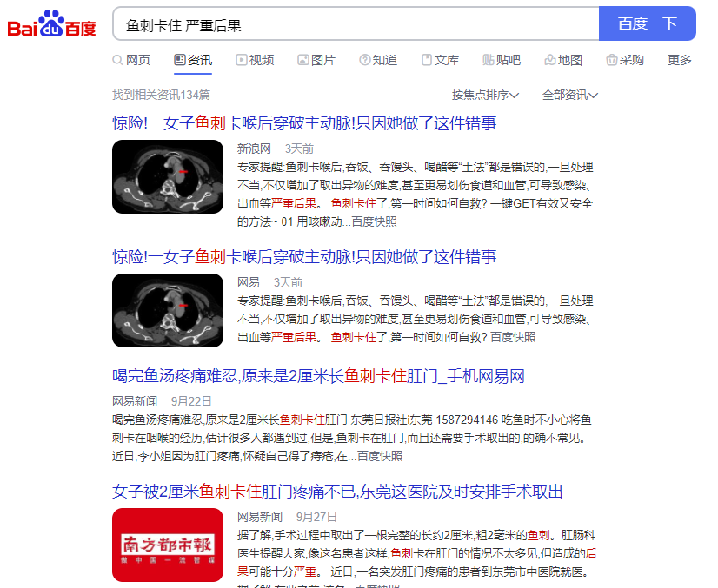Viewport: 718px width, 588px height.
Task: Select the 贴吧 forum icon tab
Action: [x=489, y=60]
